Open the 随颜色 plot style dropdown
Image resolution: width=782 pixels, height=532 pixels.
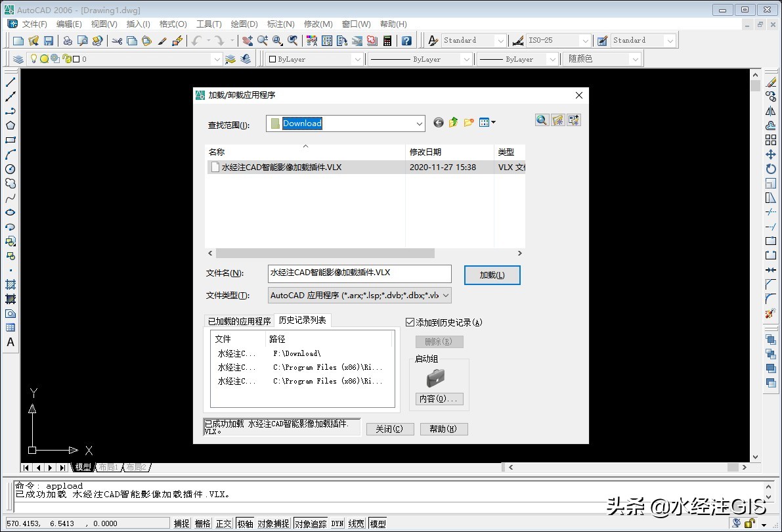coord(634,59)
